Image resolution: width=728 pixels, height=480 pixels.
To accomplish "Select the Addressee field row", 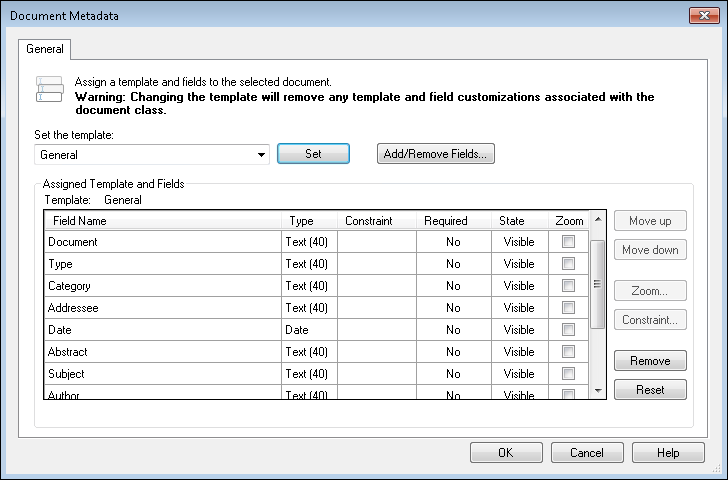I will click(160, 308).
